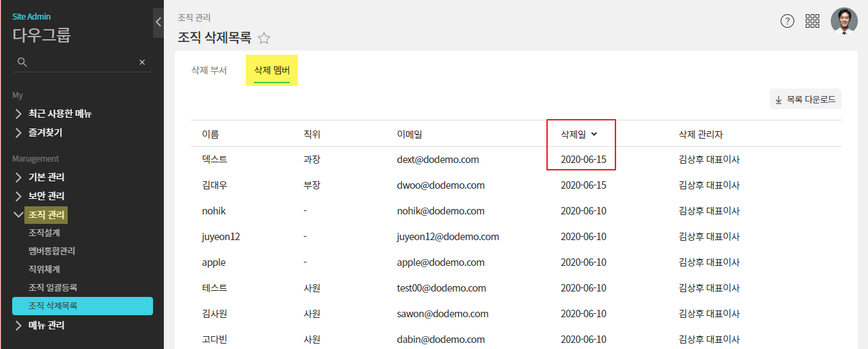Click the help question mark icon
Viewport: 868px width, 349px height.
(x=787, y=21)
